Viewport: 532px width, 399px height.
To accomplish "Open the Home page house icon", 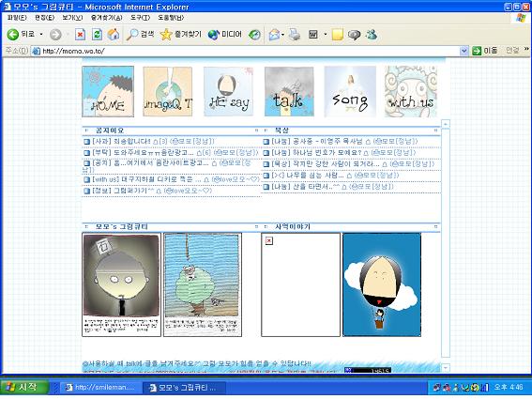I will 114,35.
